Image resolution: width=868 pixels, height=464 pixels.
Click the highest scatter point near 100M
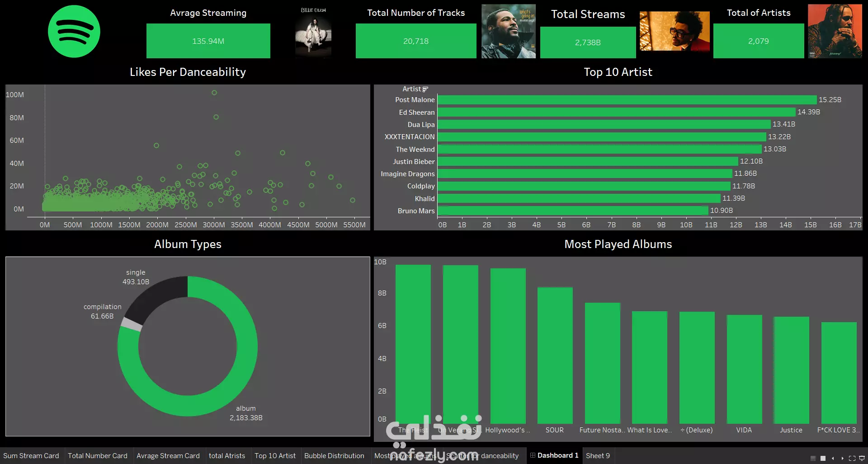214,93
